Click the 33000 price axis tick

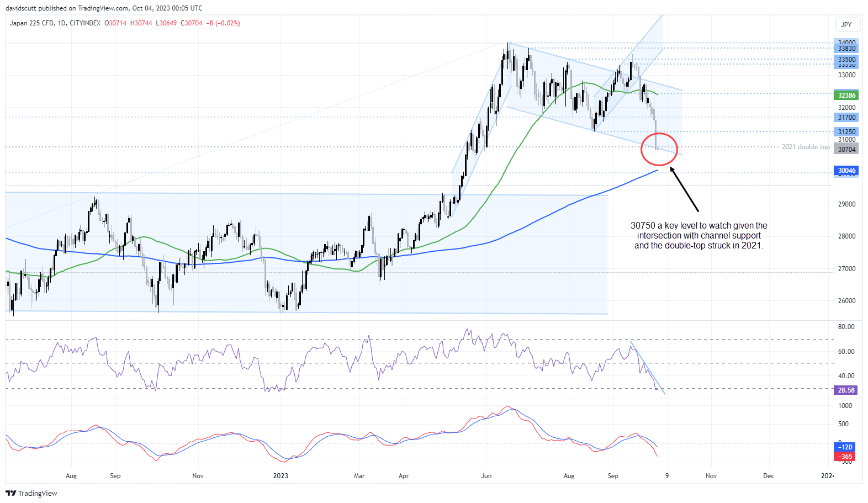846,75
